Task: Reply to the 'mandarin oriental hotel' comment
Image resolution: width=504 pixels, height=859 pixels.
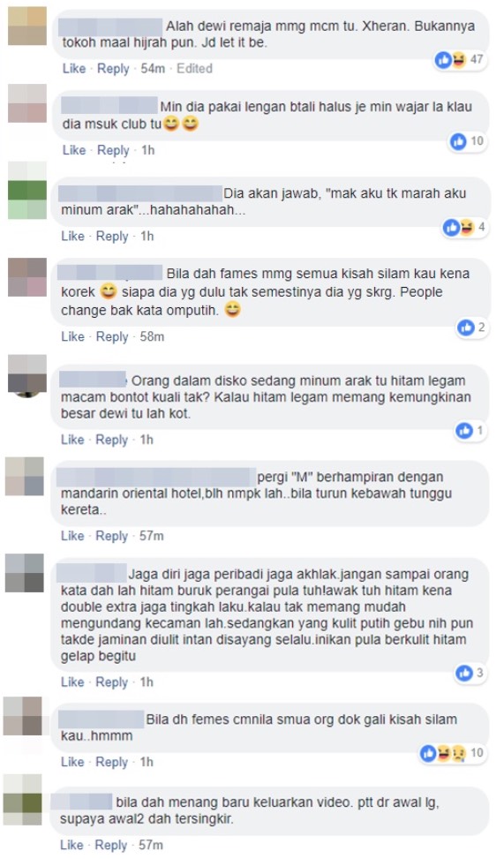Action: point(112,536)
